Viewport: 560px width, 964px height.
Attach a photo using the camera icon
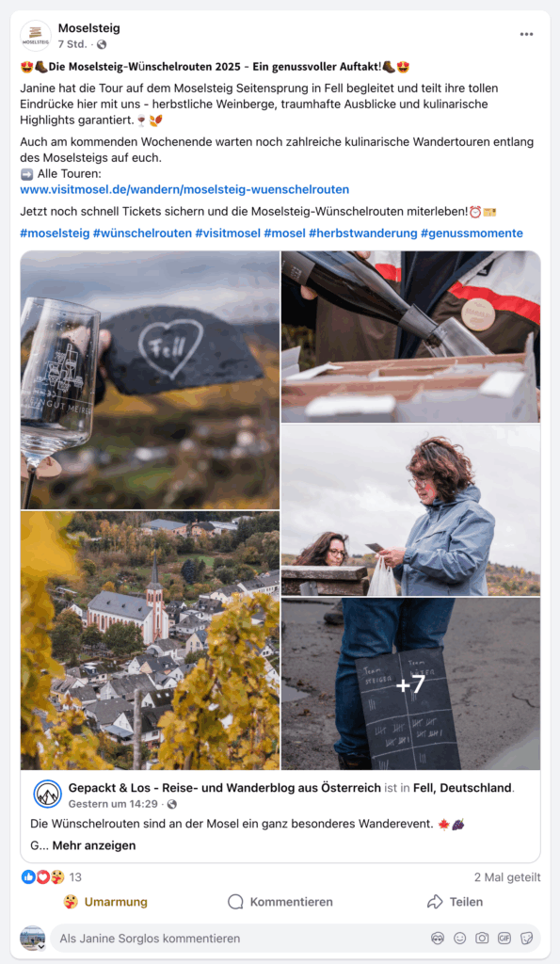(482, 939)
